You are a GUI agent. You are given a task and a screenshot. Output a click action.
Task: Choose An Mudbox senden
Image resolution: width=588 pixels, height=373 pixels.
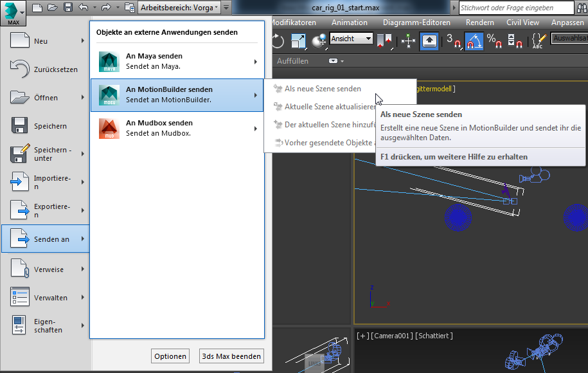pos(177,129)
